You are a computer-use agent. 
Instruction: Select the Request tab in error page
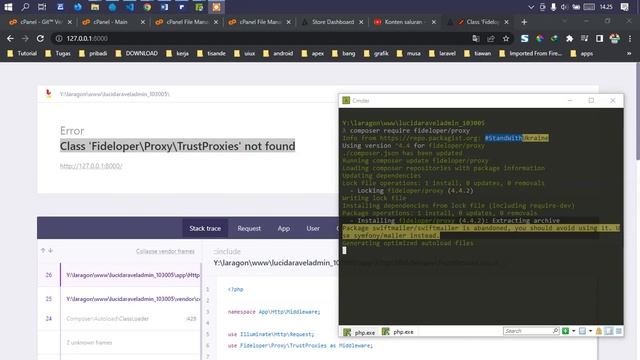[249, 228]
